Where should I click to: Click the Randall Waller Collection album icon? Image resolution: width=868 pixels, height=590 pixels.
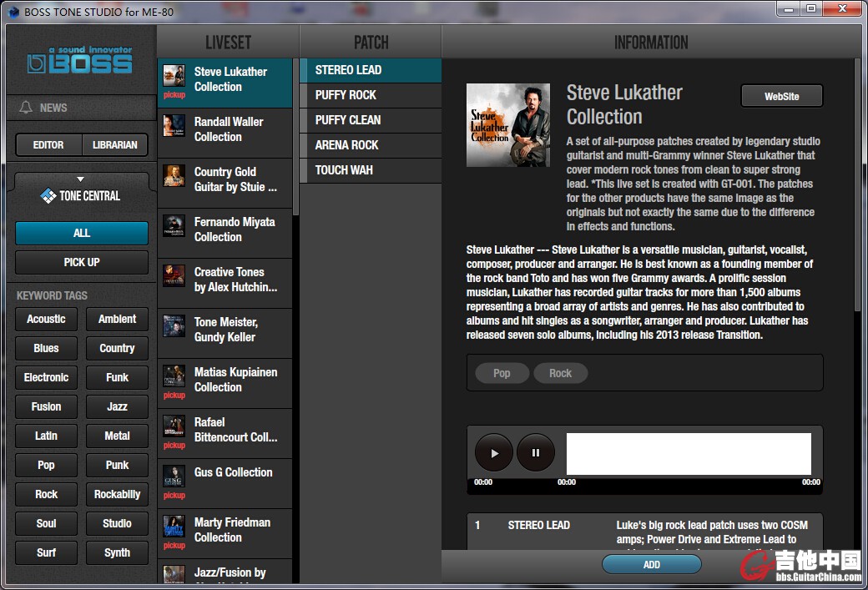click(x=174, y=126)
